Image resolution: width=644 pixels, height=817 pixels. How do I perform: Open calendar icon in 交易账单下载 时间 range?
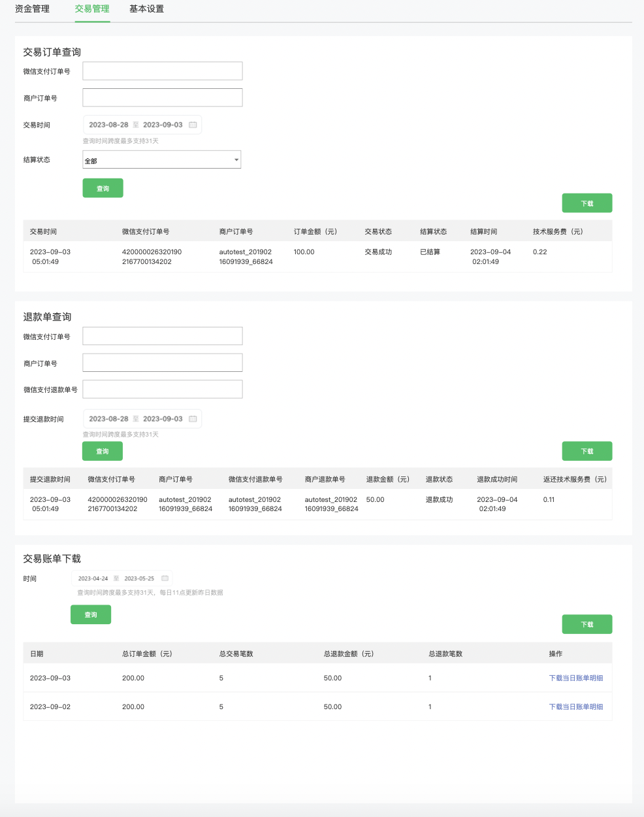click(x=165, y=578)
